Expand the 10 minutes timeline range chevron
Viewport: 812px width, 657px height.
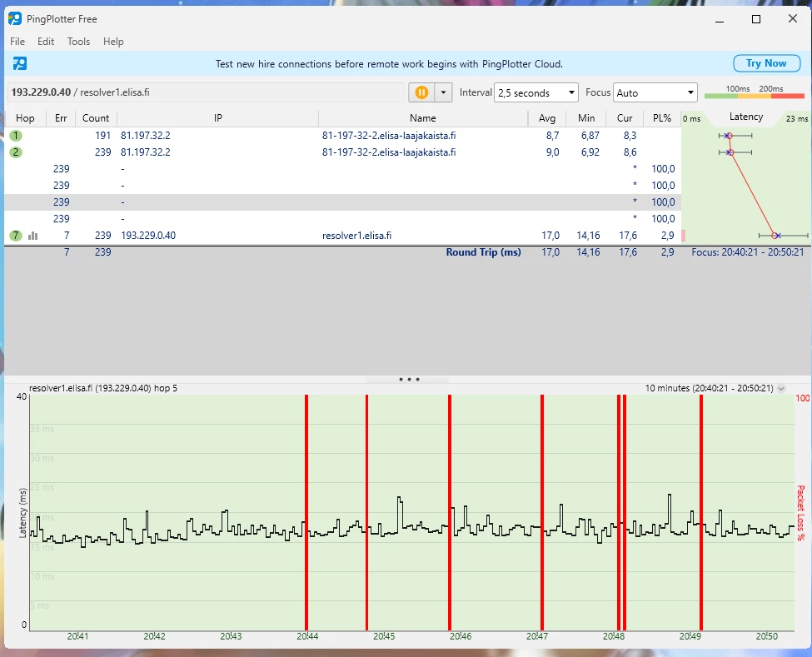[781, 388]
